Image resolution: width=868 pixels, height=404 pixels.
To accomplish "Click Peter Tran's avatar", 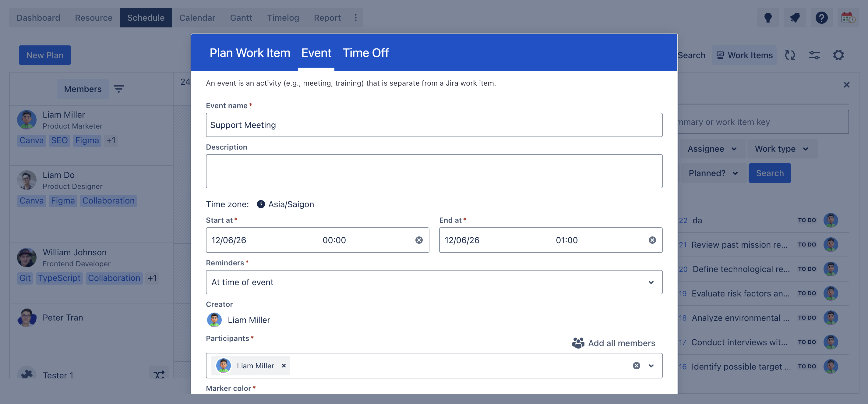I will pyautogui.click(x=26, y=318).
